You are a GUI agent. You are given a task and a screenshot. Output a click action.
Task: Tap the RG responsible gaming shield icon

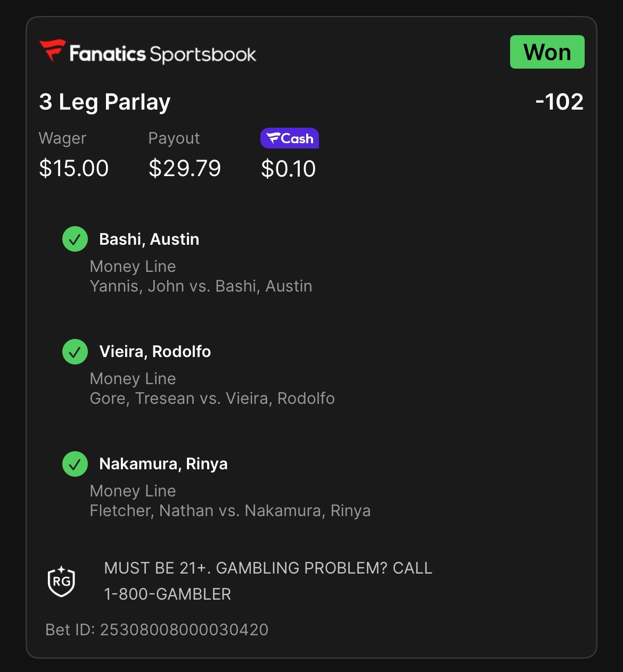pyautogui.click(x=61, y=581)
